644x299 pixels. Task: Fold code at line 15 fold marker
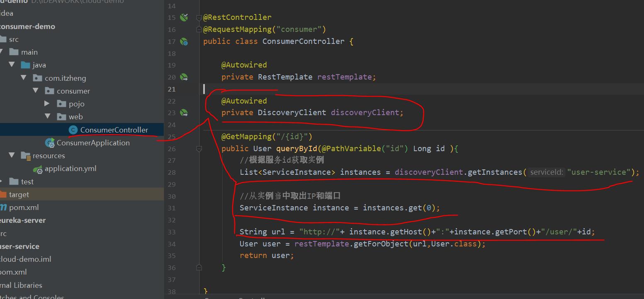tap(199, 17)
